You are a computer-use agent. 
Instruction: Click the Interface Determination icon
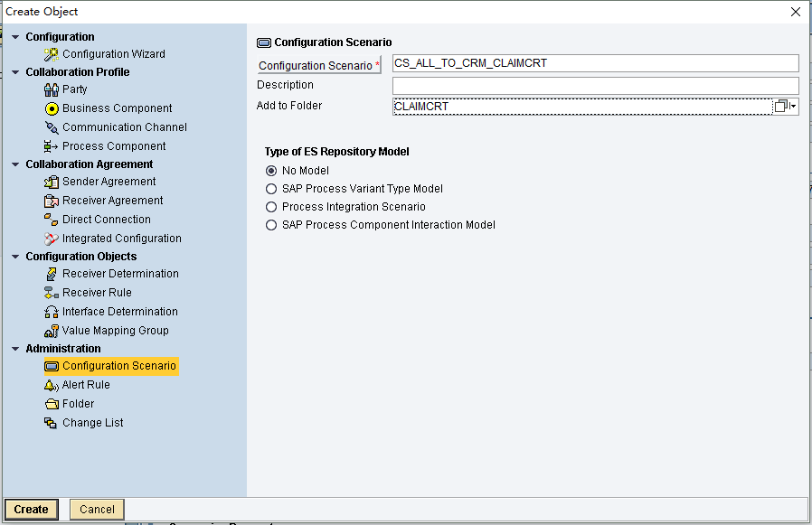click(x=52, y=312)
